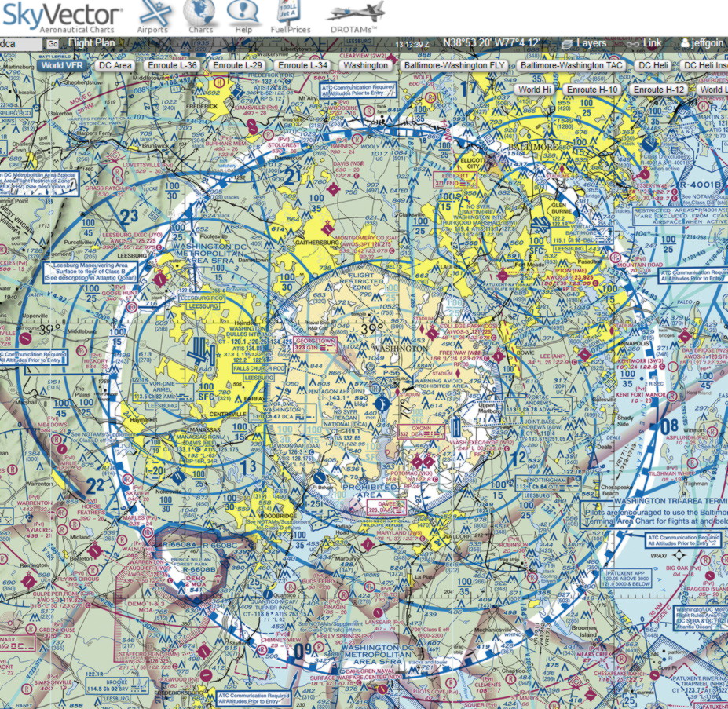The height and width of the screenshot is (709, 728).
Task: Switch to the DC Heli chart
Action: (x=653, y=65)
